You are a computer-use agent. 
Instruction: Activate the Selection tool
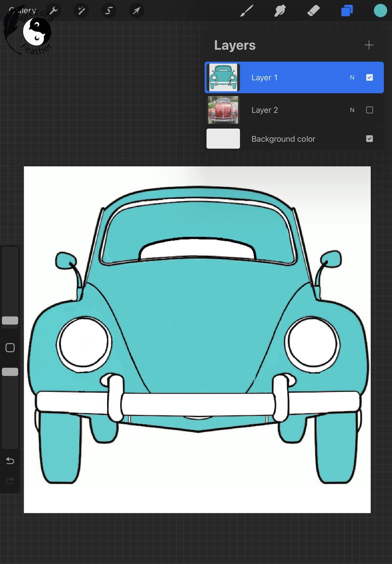109,11
